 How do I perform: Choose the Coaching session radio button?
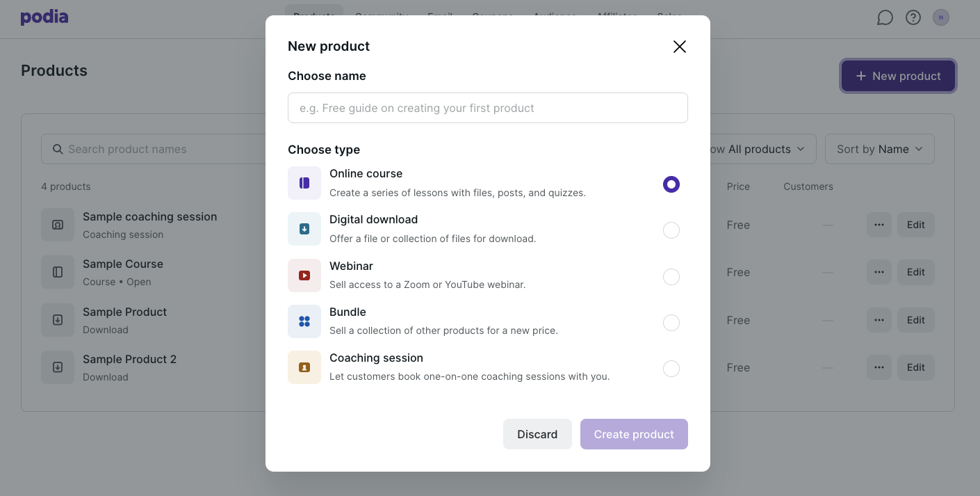click(x=671, y=369)
